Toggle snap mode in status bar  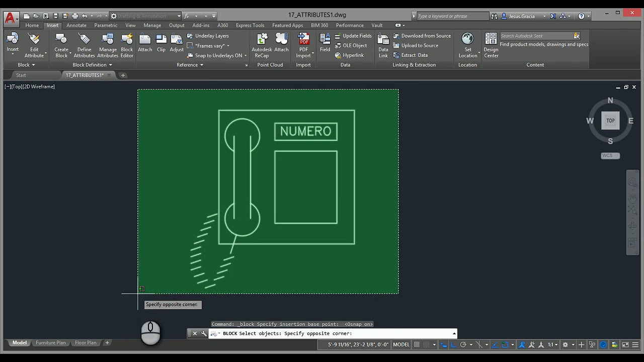(x=427, y=345)
